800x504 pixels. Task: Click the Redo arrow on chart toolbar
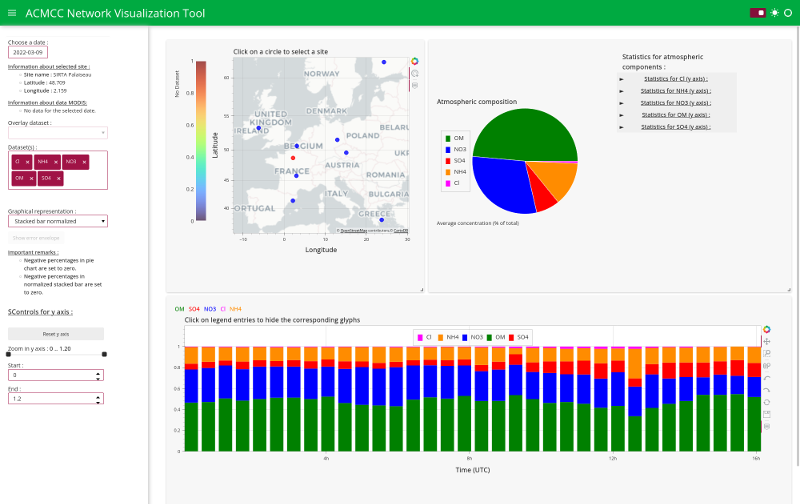[766, 390]
